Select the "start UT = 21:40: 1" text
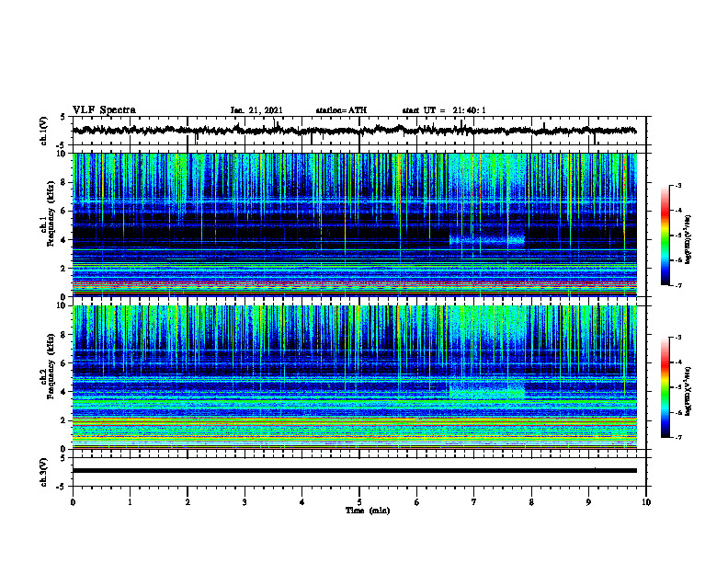Screen dimensions: 728x563 tap(444, 110)
